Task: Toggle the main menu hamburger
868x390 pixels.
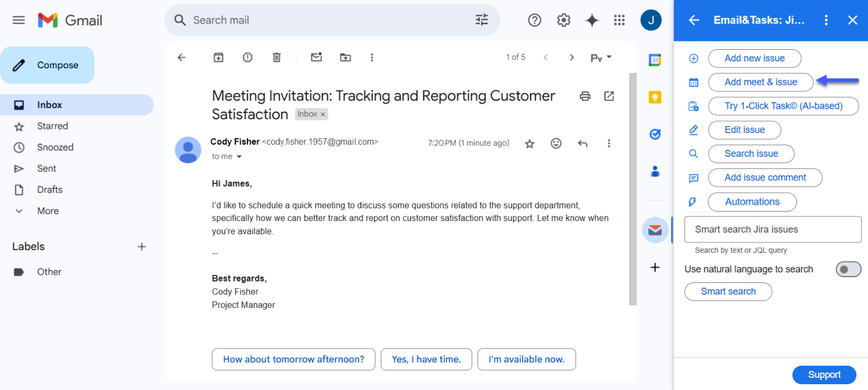Action: (18, 20)
